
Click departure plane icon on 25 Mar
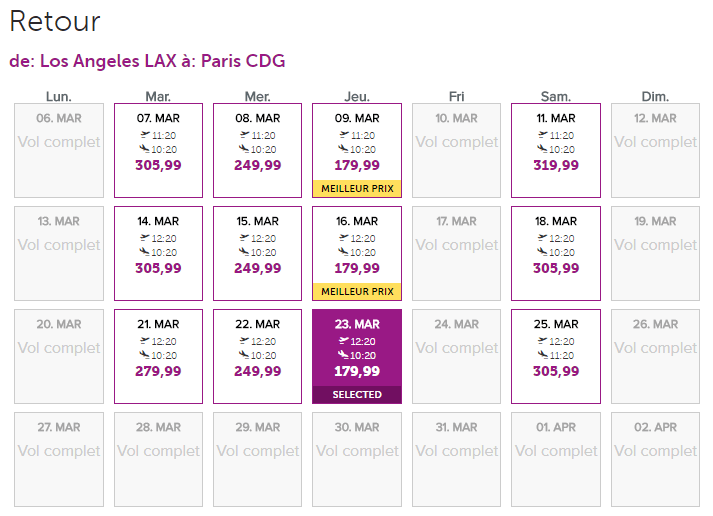tap(543, 341)
